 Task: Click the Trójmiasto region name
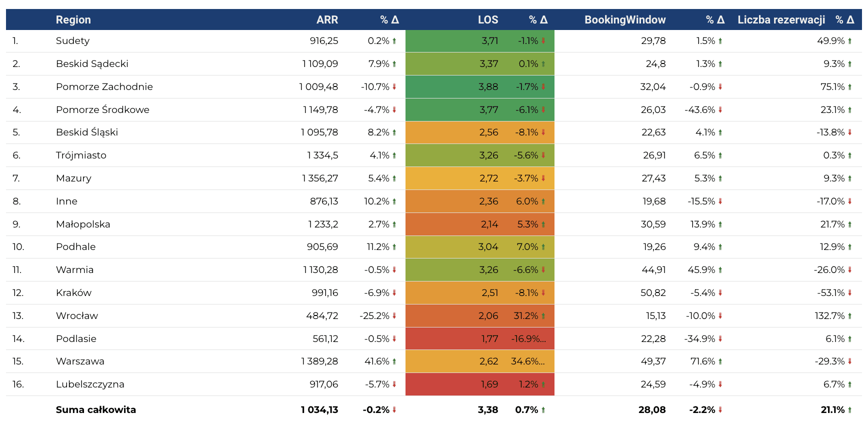tap(81, 155)
